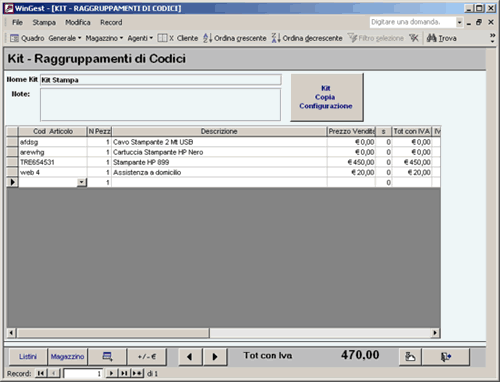Click the exit door icon button
The image size is (500, 382).
tap(446, 357)
